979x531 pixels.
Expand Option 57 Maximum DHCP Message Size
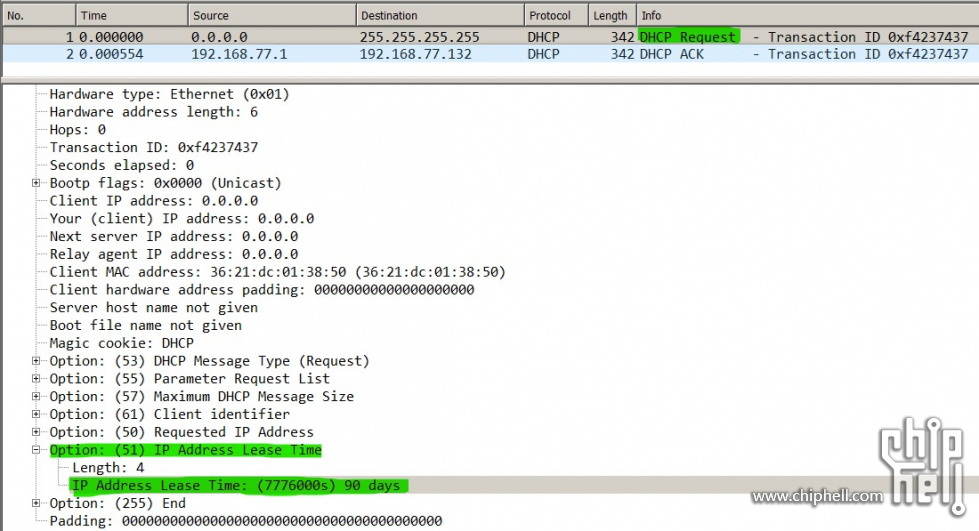coord(36,397)
